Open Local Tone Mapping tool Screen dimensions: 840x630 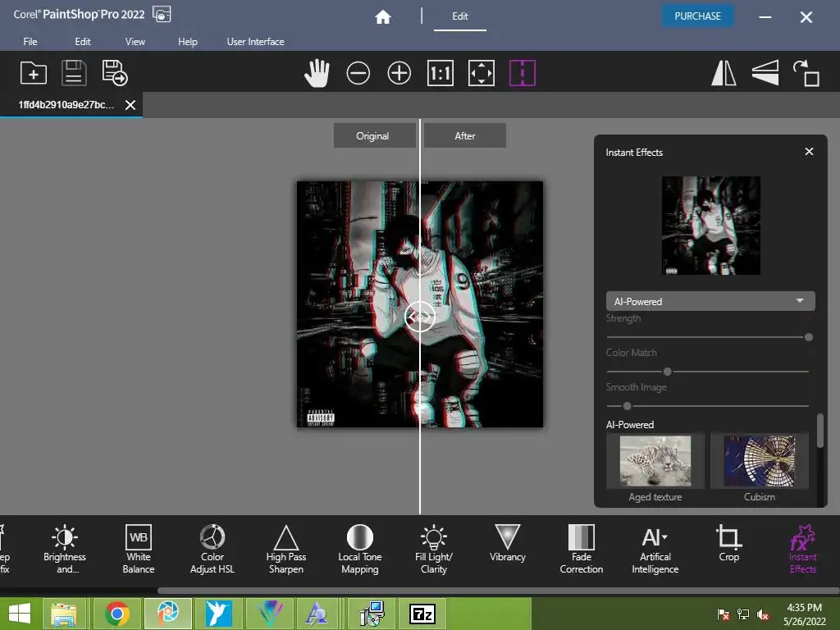coord(360,549)
